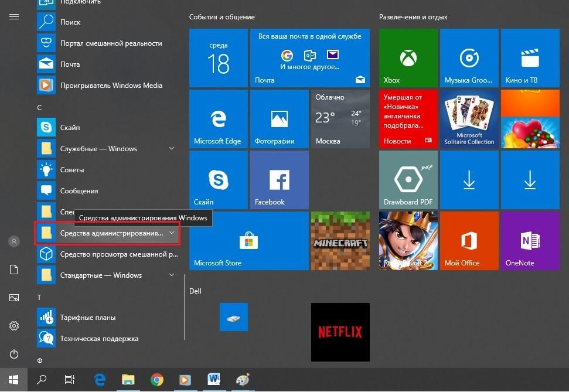
Task: Open the Documents shortcut in the sidebar
Action: pyautogui.click(x=14, y=270)
